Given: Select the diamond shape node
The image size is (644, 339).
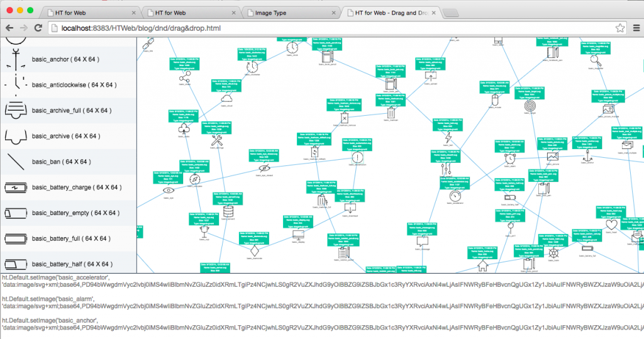Looking at the screenshot, I should [x=253, y=250].
